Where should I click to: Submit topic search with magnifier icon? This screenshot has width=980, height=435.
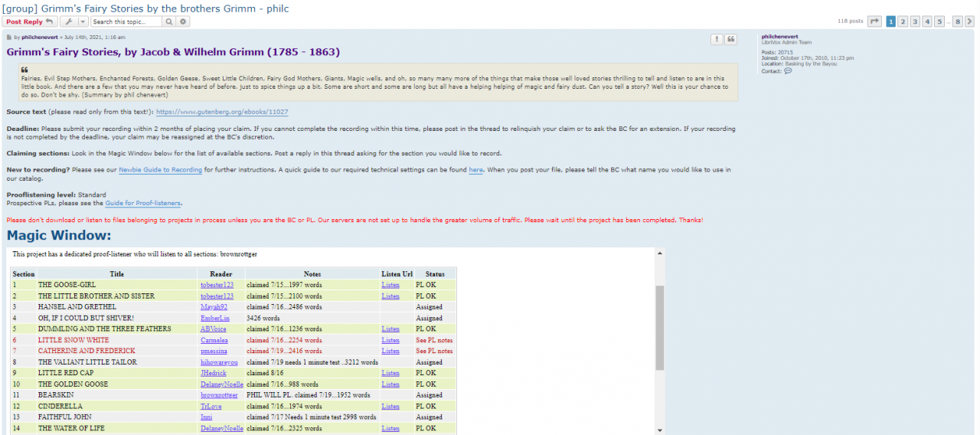point(170,21)
